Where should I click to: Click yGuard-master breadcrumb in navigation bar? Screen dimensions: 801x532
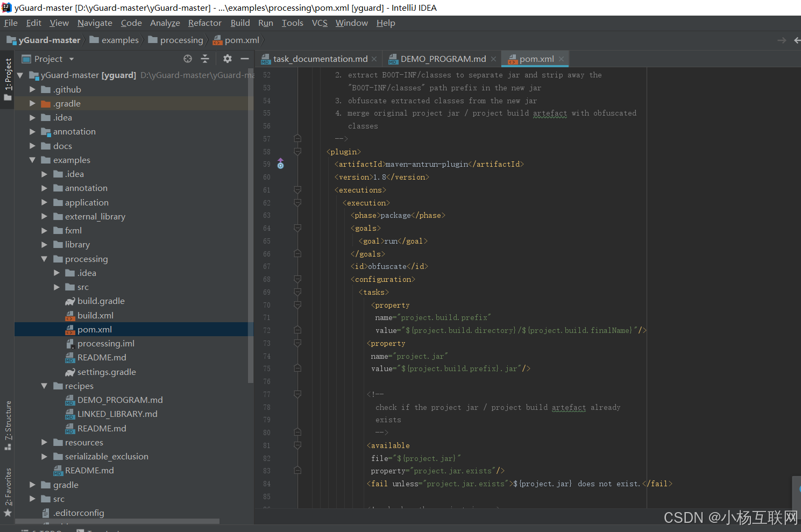44,40
